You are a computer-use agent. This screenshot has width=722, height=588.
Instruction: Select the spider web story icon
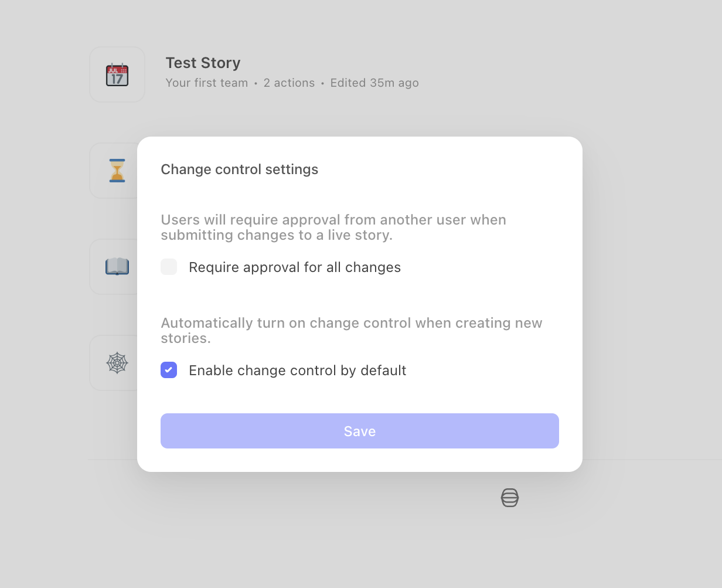tap(117, 363)
